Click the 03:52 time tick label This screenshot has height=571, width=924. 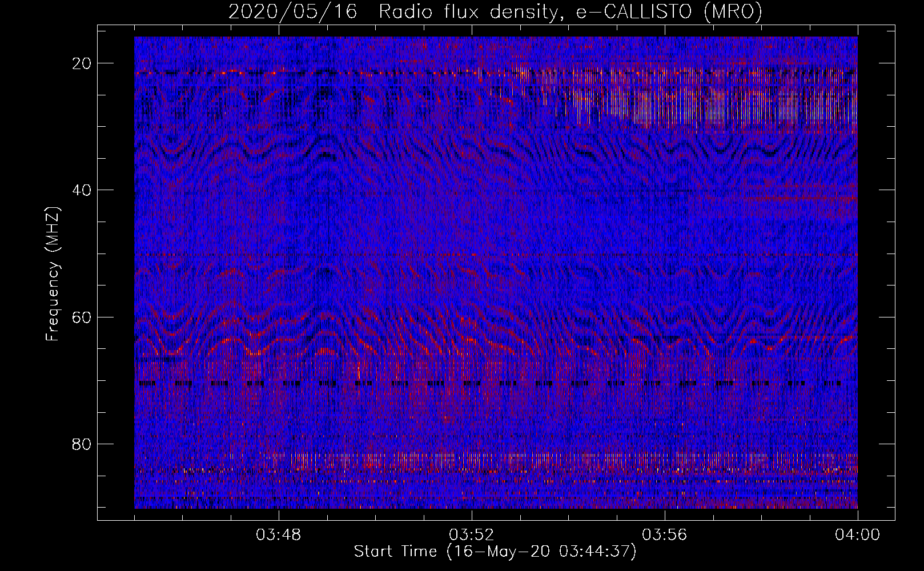[x=472, y=535]
